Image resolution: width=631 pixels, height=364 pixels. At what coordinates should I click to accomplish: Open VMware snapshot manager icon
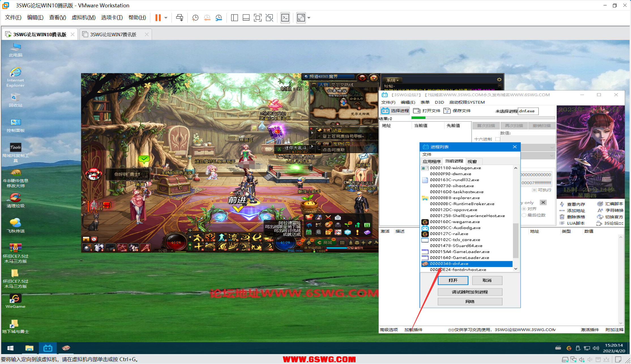click(219, 18)
